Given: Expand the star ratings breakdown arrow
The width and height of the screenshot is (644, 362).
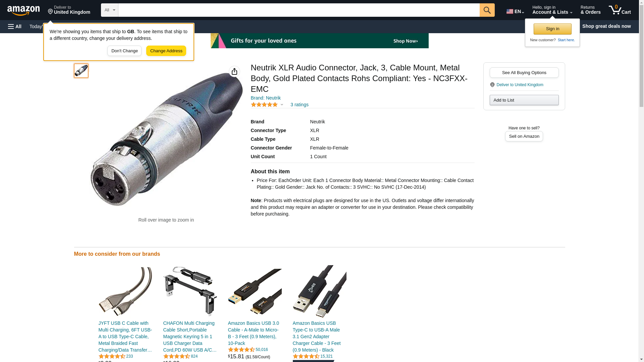Looking at the screenshot, I should (x=282, y=105).
